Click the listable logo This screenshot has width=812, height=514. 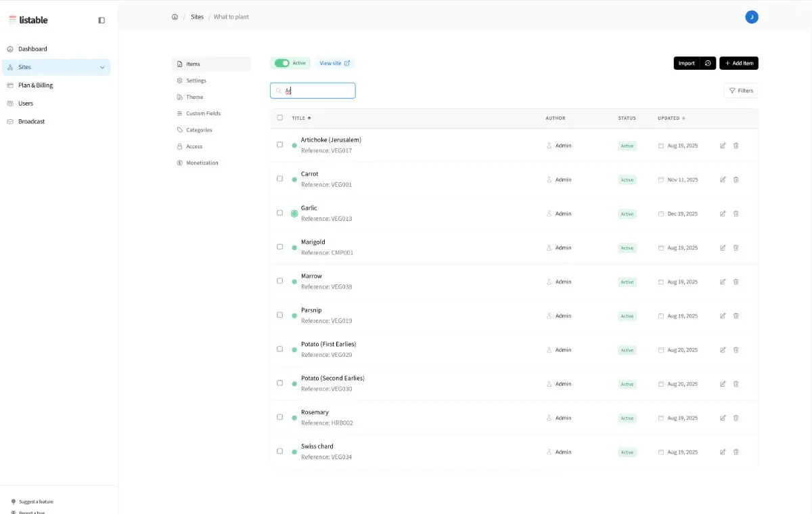tap(28, 20)
